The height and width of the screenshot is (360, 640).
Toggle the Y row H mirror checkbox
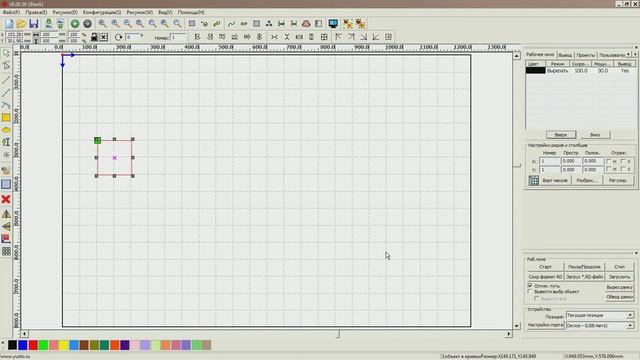tap(609, 169)
